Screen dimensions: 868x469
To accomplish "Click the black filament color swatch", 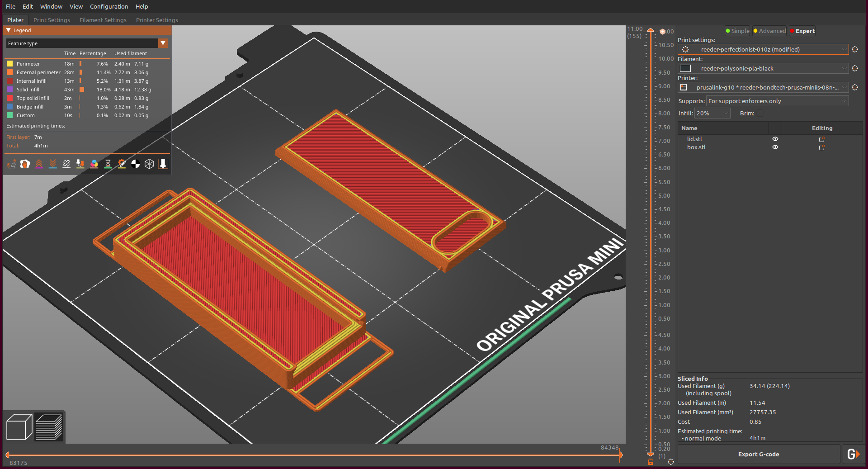I will pyautogui.click(x=685, y=68).
